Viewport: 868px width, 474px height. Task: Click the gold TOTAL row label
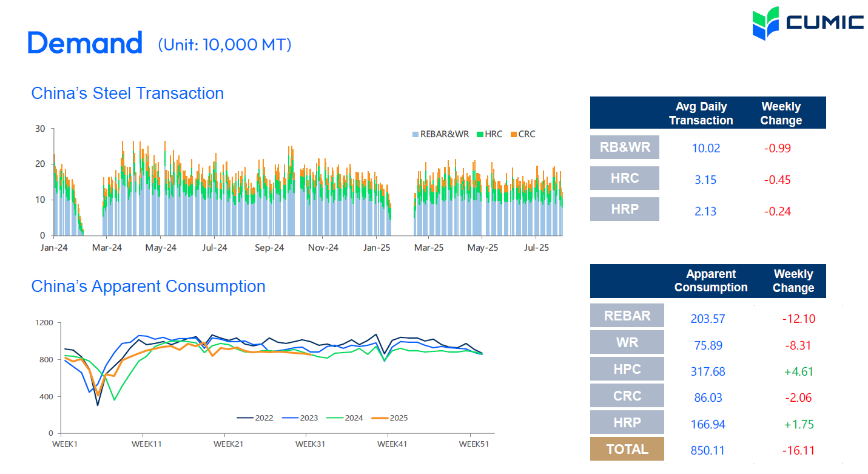(x=627, y=449)
